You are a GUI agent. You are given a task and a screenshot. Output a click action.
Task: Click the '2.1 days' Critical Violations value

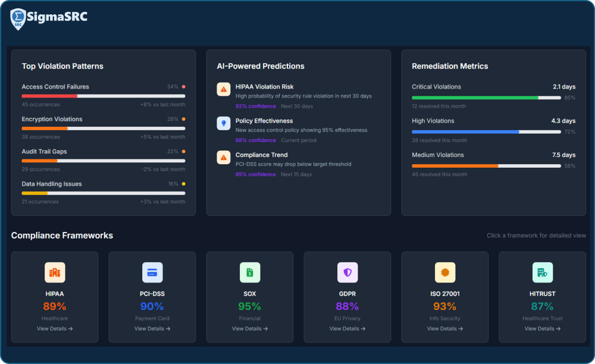pos(564,87)
